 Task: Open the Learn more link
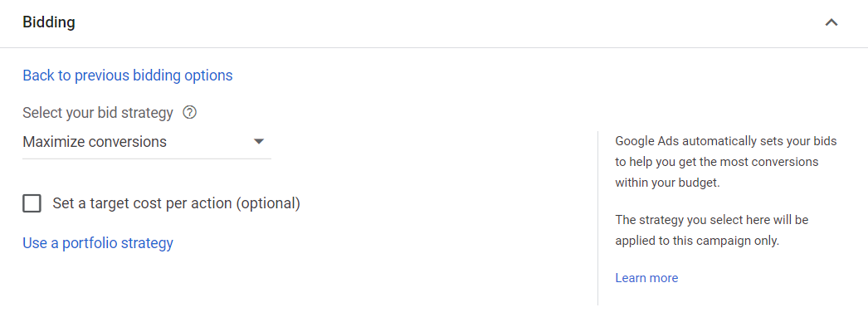(x=646, y=278)
